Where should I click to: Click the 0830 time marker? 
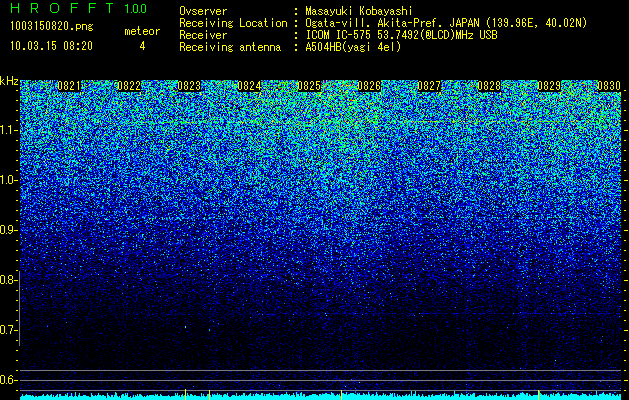click(609, 86)
